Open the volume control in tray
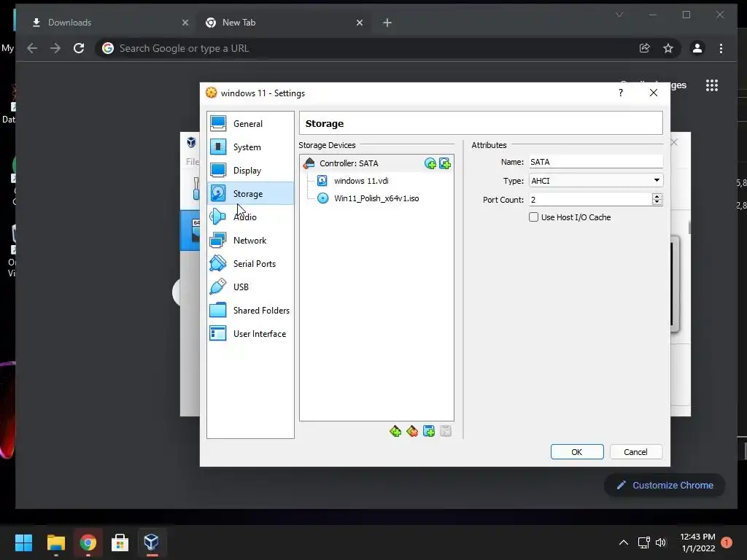 [x=661, y=542]
